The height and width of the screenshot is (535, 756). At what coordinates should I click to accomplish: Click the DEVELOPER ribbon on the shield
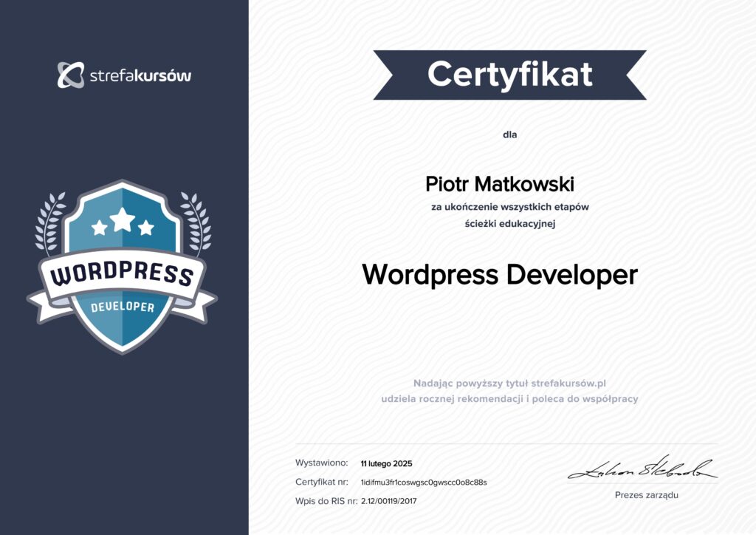[x=123, y=306]
